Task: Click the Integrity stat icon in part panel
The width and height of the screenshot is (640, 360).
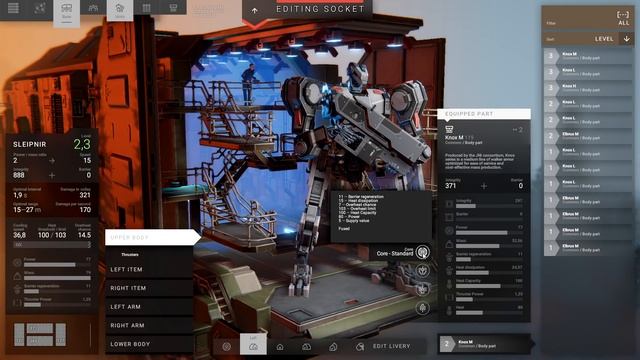Action: (x=449, y=204)
